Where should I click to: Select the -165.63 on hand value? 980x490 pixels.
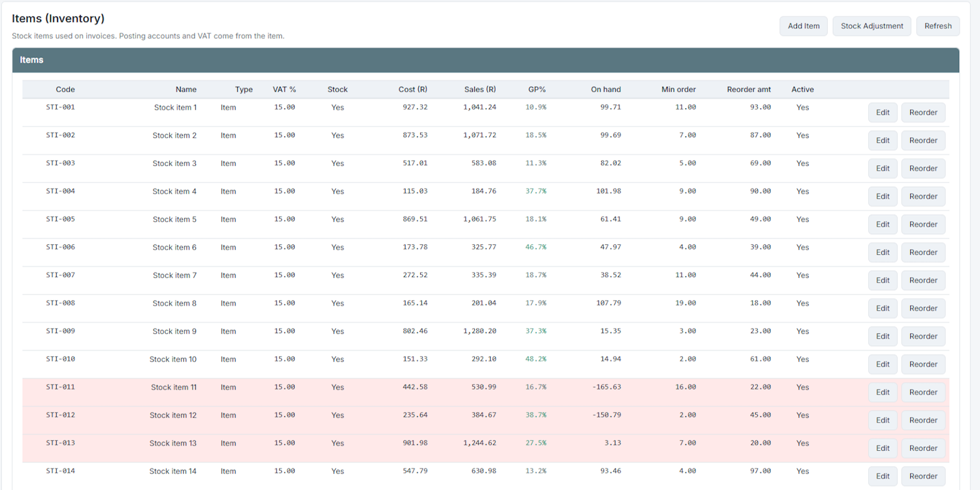point(606,387)
